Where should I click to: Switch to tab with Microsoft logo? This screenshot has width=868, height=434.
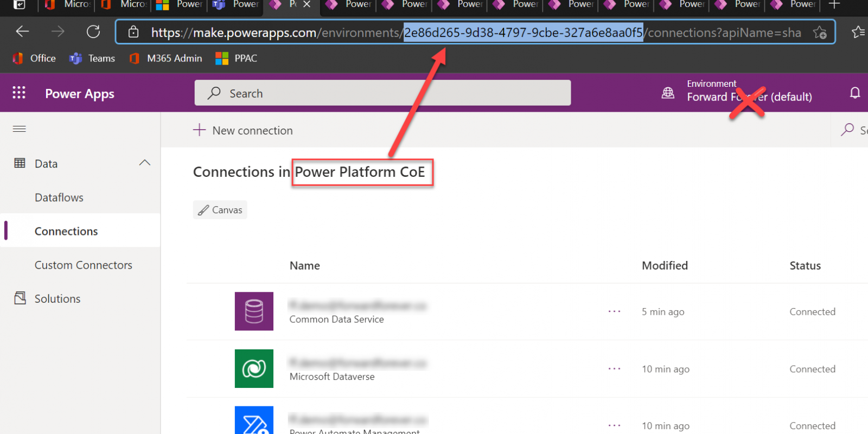(x=180, y=4)
